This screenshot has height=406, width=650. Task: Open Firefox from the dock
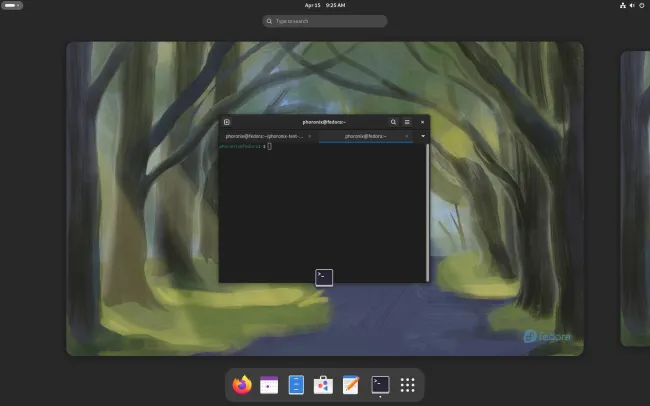[242, 384]
